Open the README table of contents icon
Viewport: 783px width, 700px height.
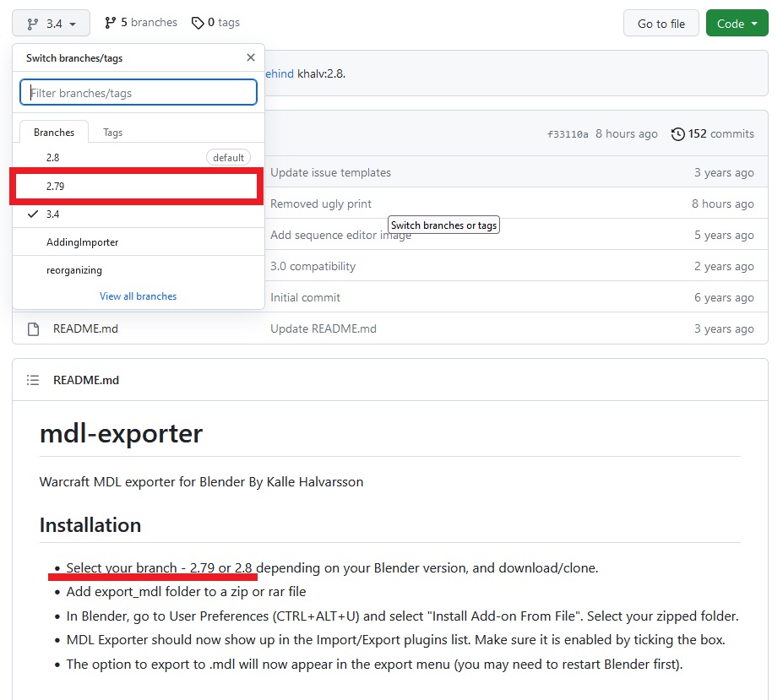(33, 380)
